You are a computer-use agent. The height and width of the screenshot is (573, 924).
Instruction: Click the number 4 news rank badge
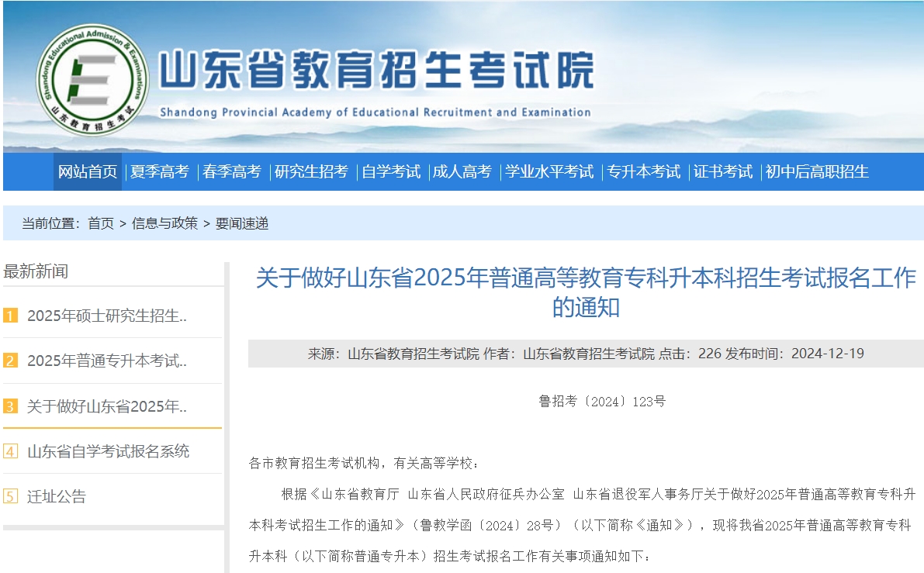pyautogui.click(x=11, y=451)
